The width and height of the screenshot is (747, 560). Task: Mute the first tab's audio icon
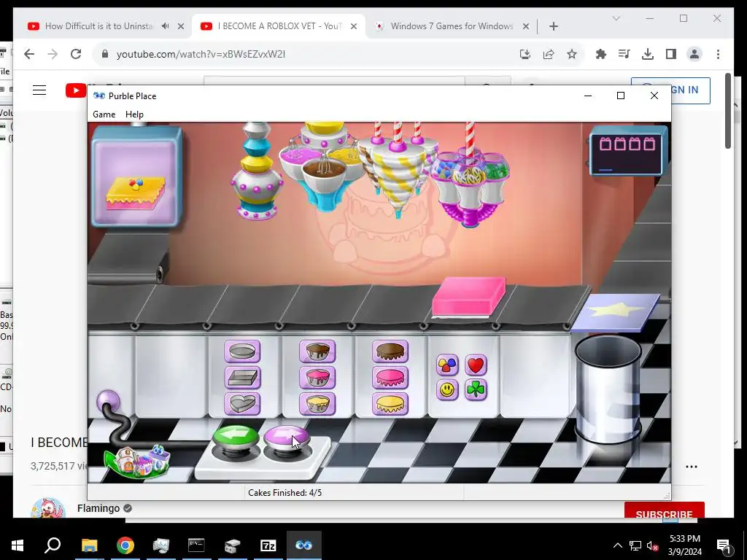pos(165,26)
